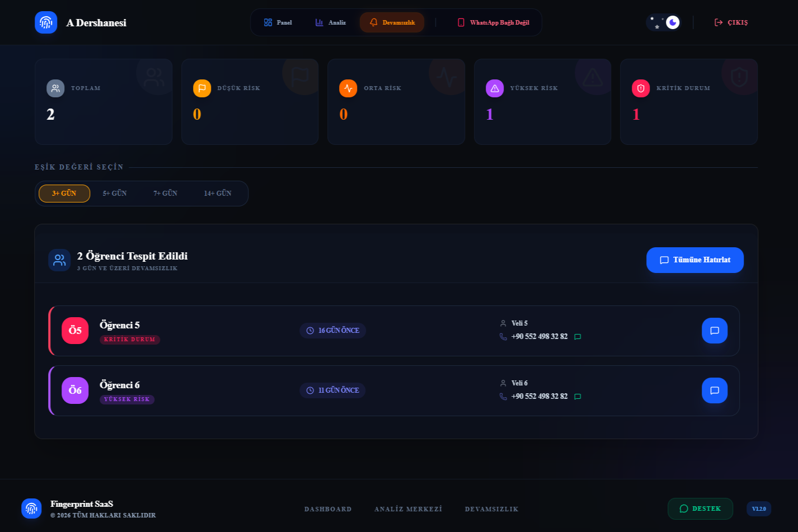798x532 pixels.
Task: Click the message icon button for Öğrenci 6
Action: pyautogui.click(x=714, y=390)
